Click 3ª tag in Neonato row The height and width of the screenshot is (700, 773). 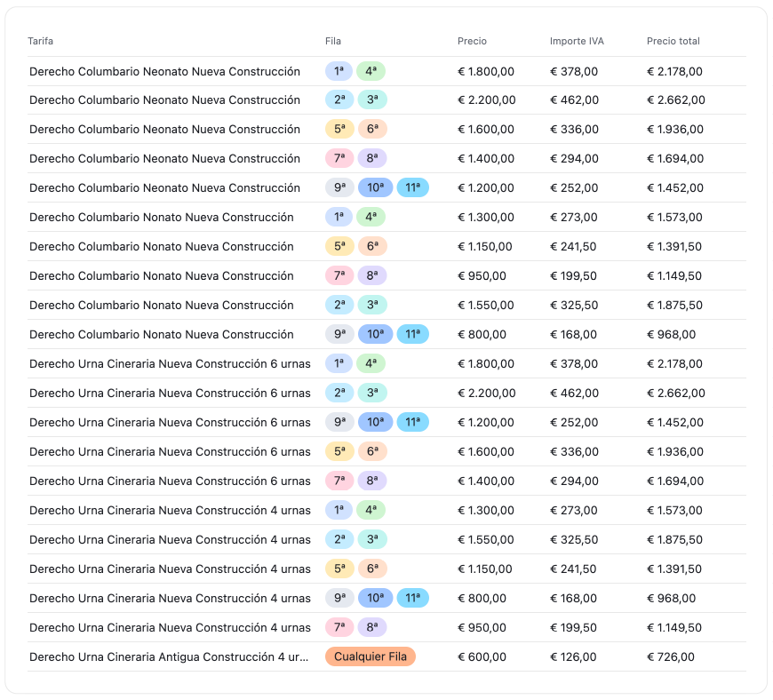(372, 99)
